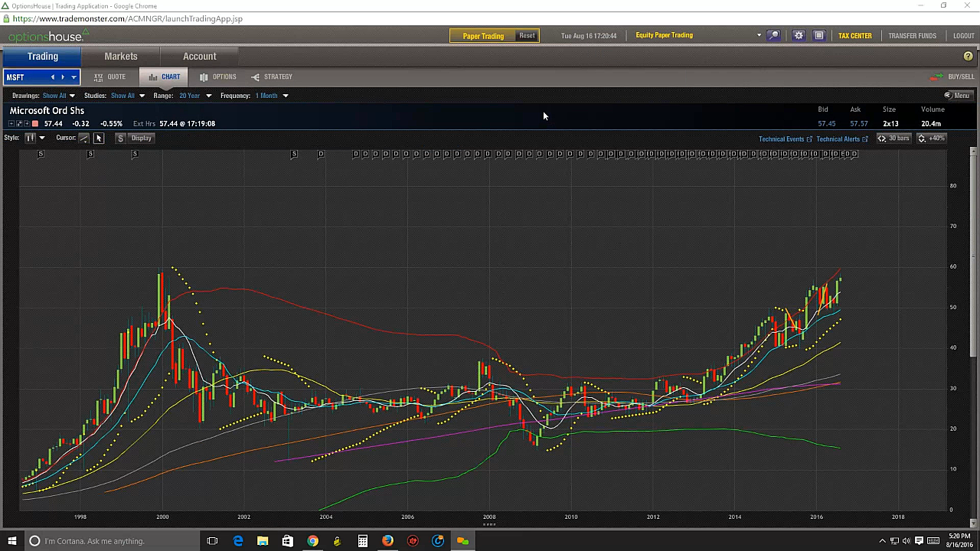
Task: Select the line drawing cursor tool
Action: (84, 138)
